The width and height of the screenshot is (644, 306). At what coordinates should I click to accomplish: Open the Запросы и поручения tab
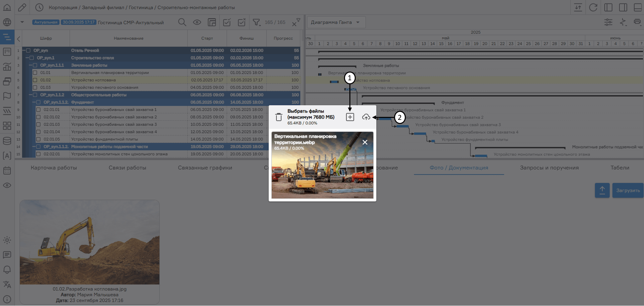pyautogui.click(x=549, y=168)
